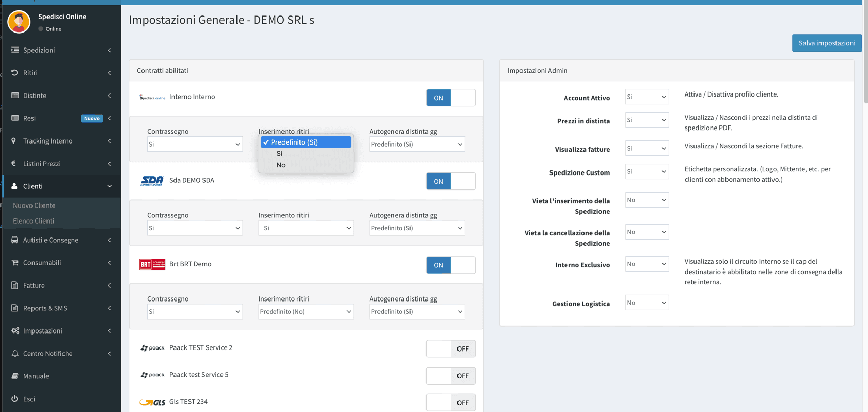Click the Ritiri undo-arrow icon

(14, 73)
